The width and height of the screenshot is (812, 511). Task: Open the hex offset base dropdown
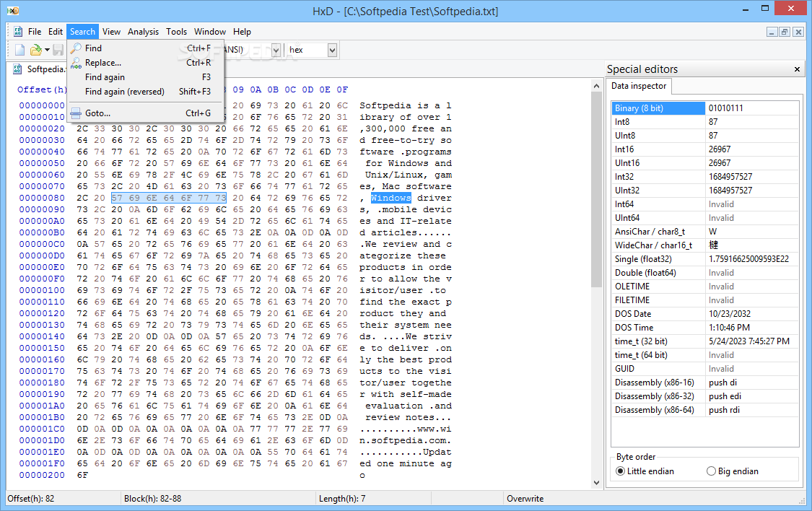point(333,51)
